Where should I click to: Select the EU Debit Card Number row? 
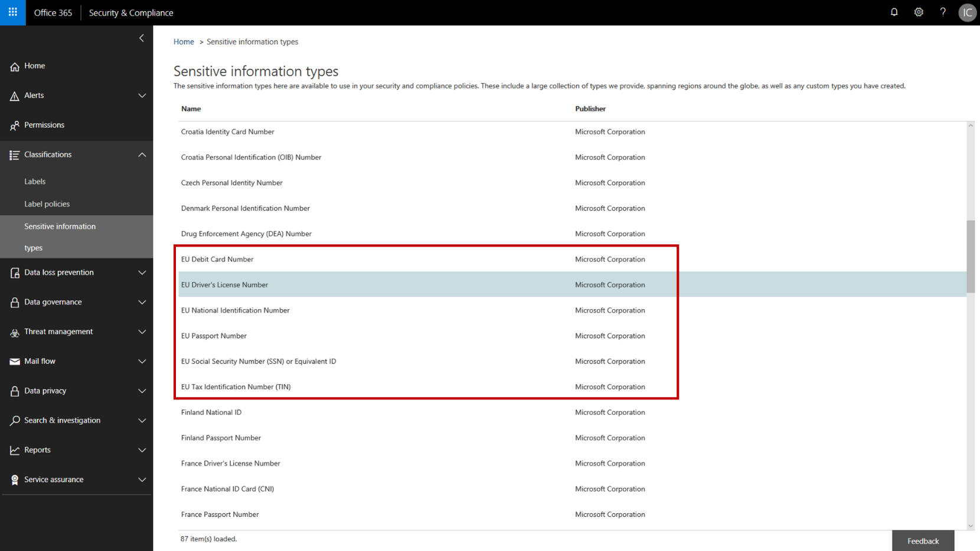(572, 259)
